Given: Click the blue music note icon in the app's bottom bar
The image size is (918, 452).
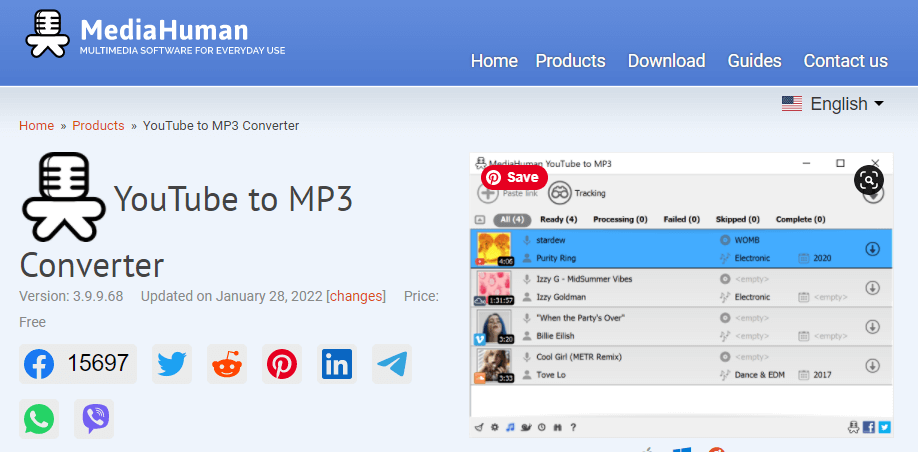Looking at the screenshot, I should coord(510,427).
